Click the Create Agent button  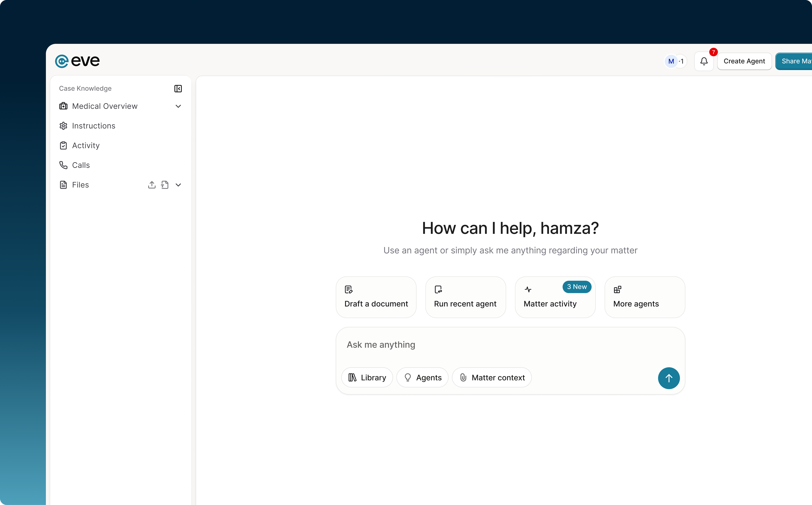pos(744,61)
